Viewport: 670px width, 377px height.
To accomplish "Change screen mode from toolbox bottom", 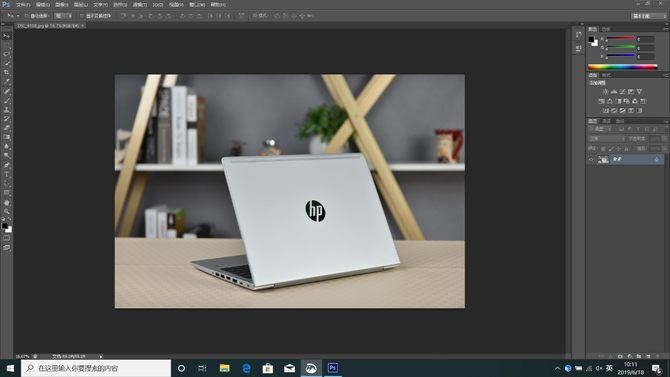I will 6,247.
